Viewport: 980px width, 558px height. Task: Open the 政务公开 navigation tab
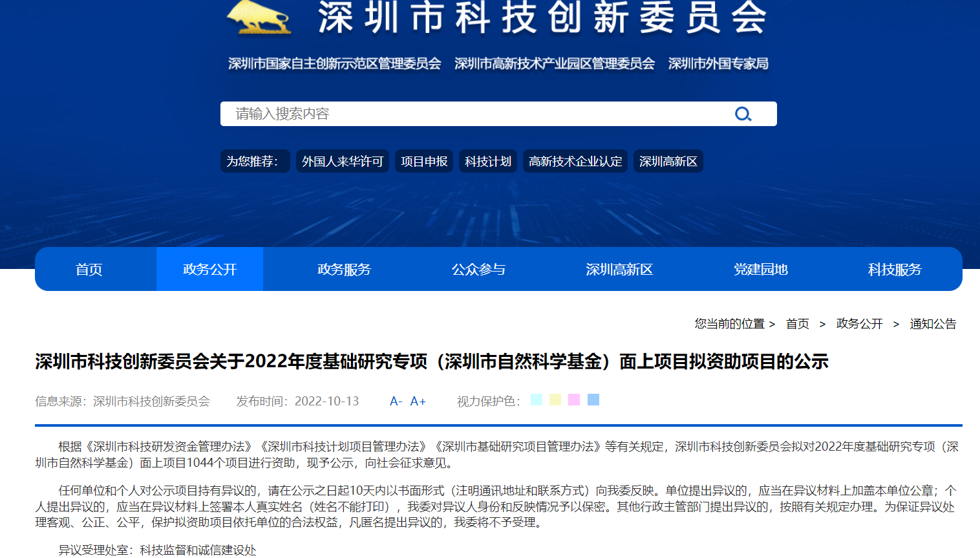click(x=210, y=270)
